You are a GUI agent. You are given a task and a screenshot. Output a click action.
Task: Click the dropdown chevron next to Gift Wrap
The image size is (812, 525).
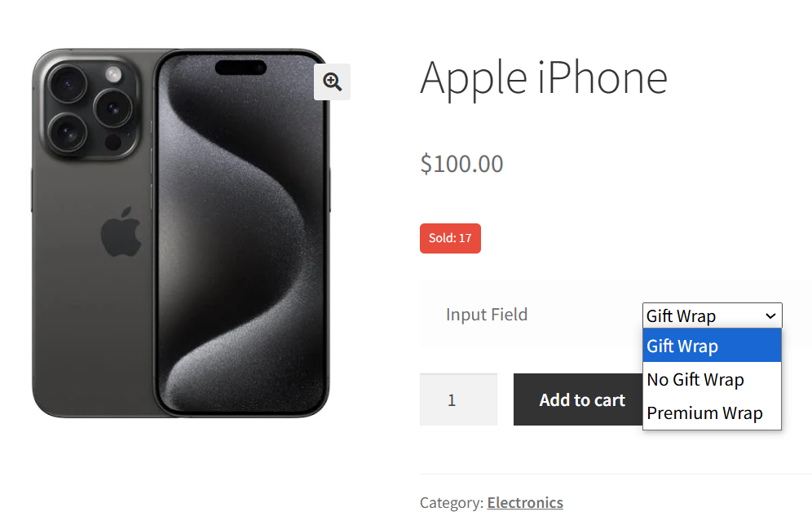[770, 315]
